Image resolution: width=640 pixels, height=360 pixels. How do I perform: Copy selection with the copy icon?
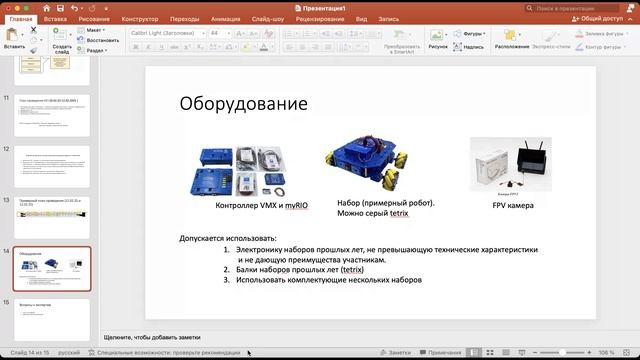pos(33,40)
